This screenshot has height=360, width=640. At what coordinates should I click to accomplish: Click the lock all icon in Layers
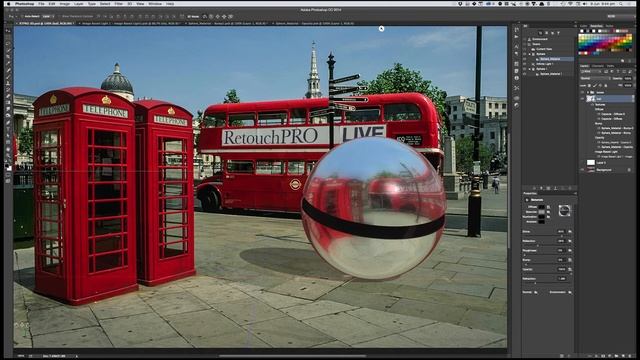tap(606, 85)
